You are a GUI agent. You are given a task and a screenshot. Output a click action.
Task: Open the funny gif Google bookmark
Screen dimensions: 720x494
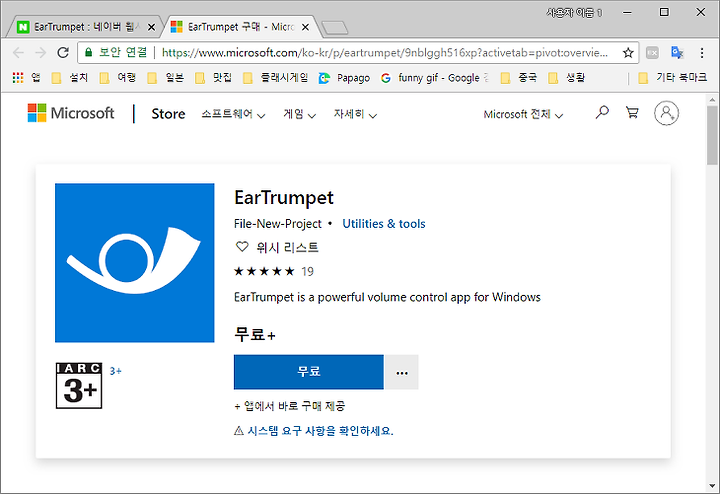point(434,78)
